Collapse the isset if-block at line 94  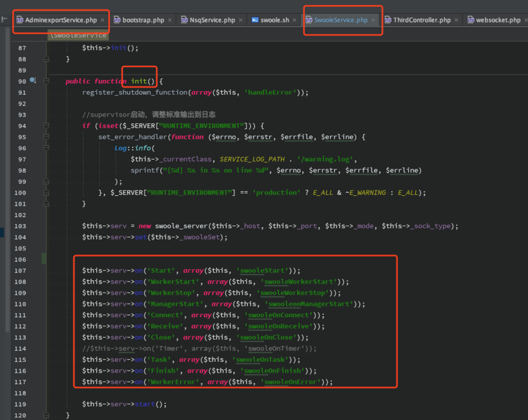(x=46, y=126)
